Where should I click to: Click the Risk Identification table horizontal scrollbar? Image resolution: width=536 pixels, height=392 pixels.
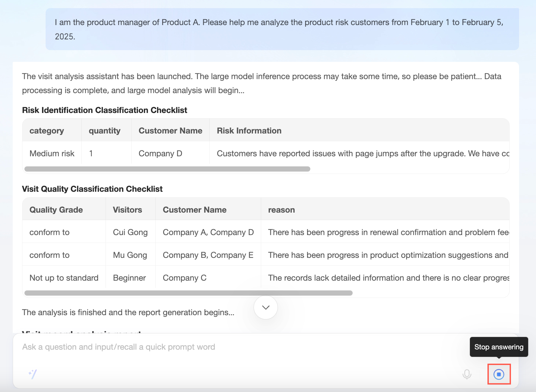(x=167, y=169)
